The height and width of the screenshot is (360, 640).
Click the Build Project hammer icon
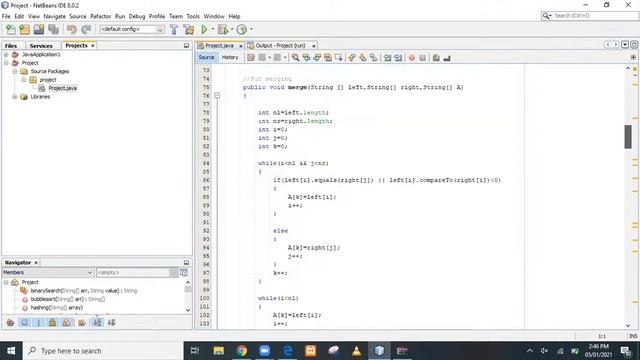pyautogui.click(x=174, y=29)
